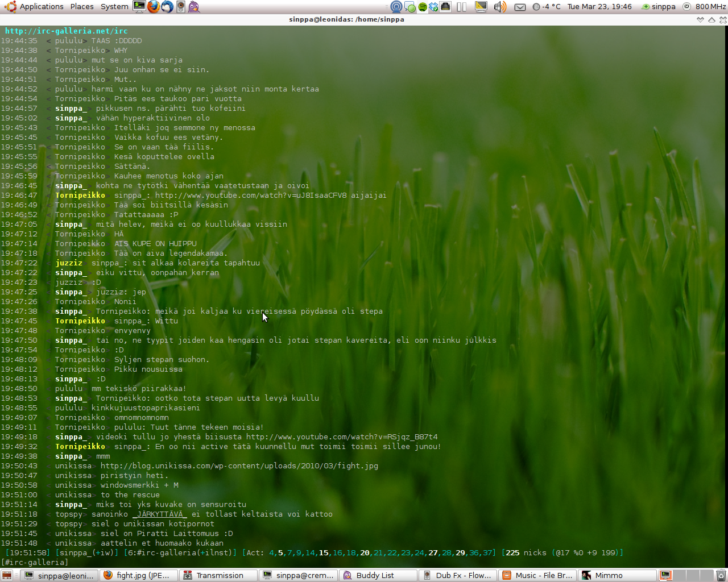Click the Dropbox tray icon

click(x=433, y=7)
